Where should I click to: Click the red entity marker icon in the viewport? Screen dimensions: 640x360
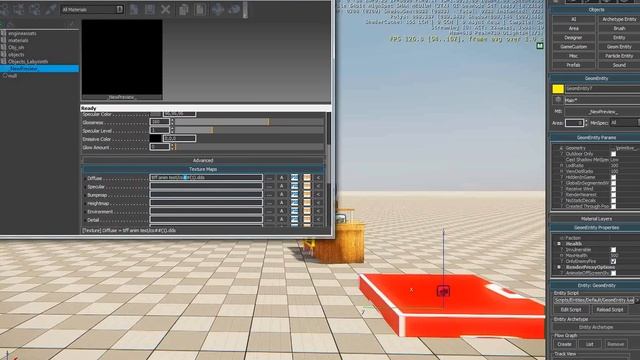[443, 291]
